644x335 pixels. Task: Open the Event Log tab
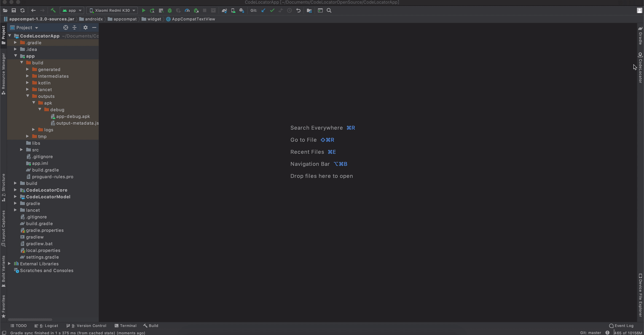[621, 326]
